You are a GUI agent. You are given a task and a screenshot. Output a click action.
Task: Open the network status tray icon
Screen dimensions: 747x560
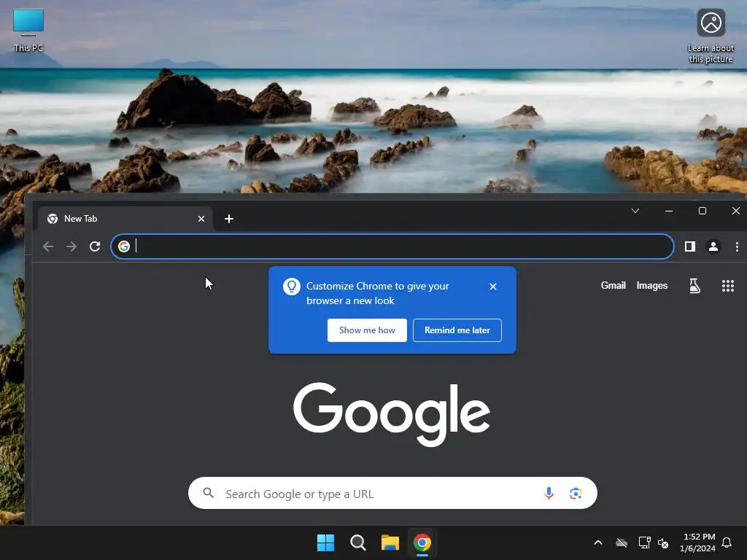[x=645, y=542]
